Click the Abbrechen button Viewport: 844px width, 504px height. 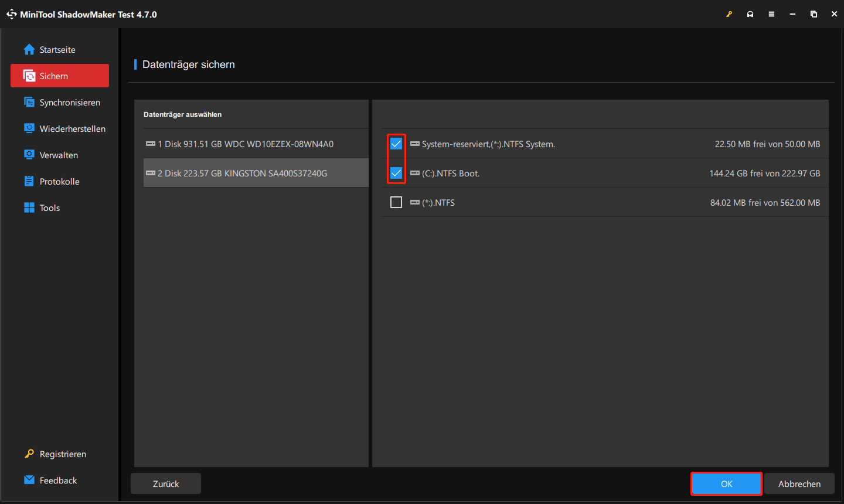(x=799, y=483)
